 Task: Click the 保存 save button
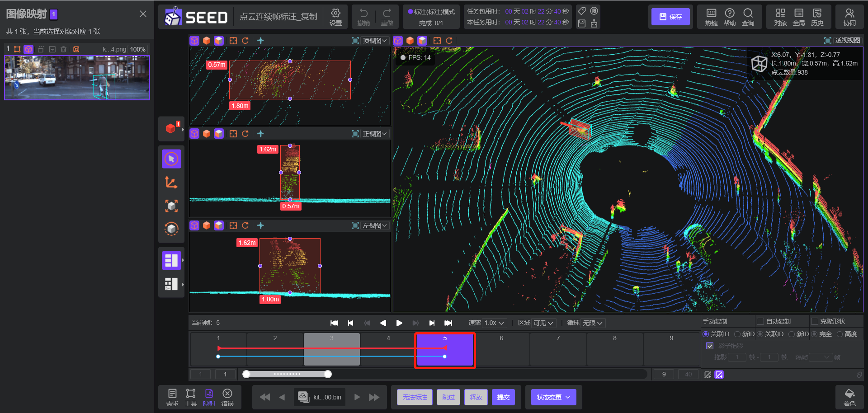click(670, 17)
